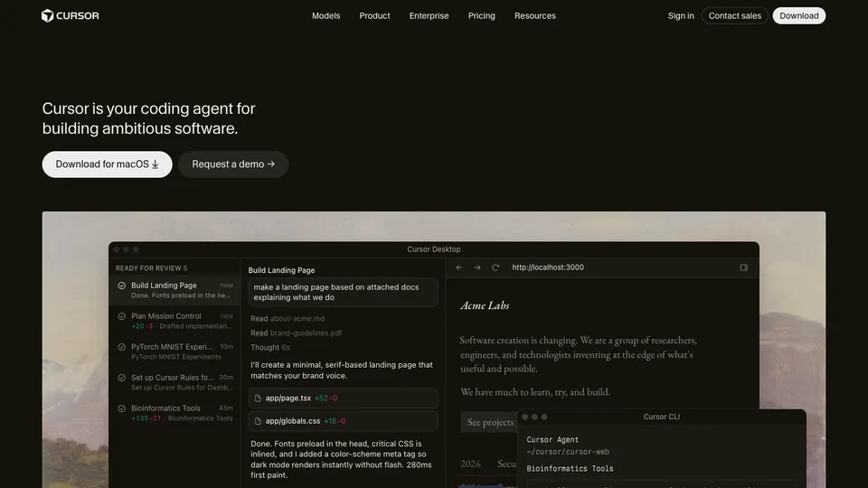Click check icon beside PyTorch MNIST
The width and height of the screenshot is (868, 488).
[122, 347]
